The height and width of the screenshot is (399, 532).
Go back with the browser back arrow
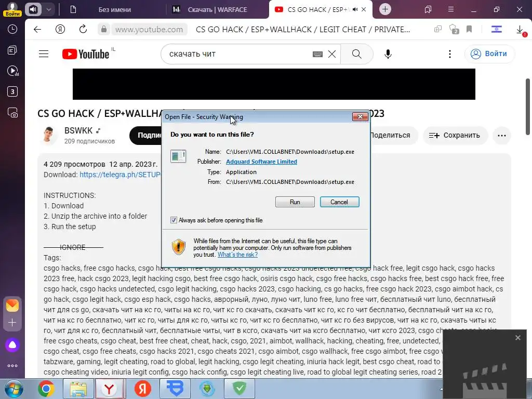37,30
